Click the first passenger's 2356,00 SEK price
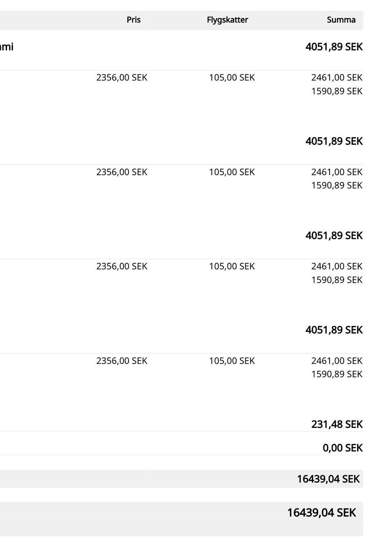 point(122,78)
